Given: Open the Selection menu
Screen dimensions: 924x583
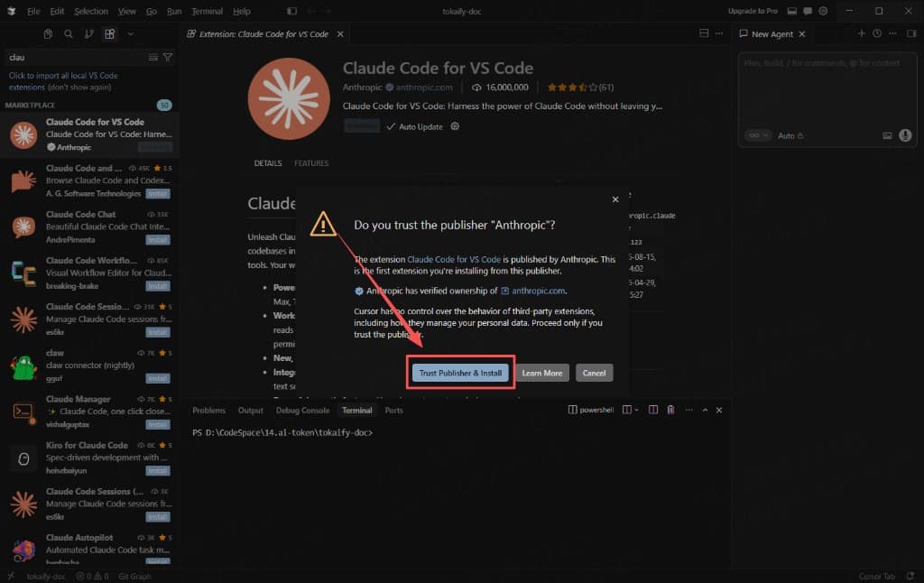Looking at the screenshot, I should (x=91, y=11).
